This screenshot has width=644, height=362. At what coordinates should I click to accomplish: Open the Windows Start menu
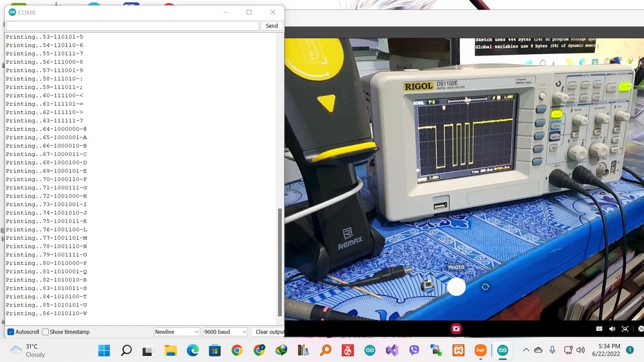(x=104, y=350)
